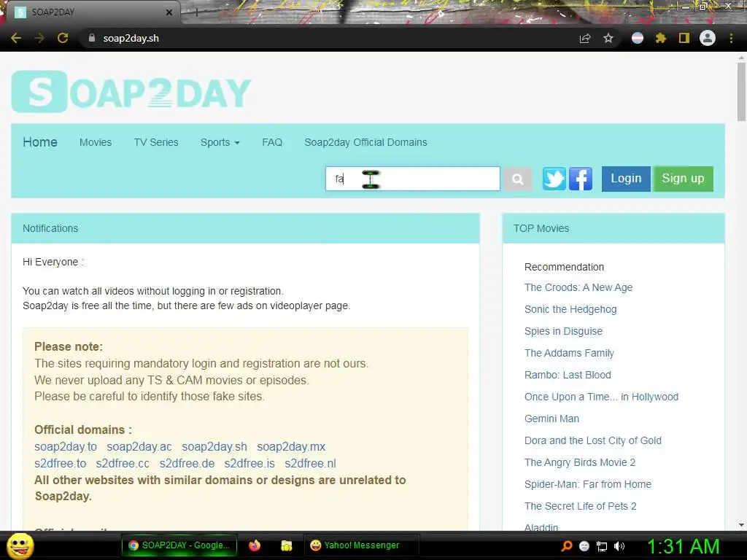Viewport: 747px width, 560px height.
Task: Click the tray search magnifier icon
Action: click(567, 546)
